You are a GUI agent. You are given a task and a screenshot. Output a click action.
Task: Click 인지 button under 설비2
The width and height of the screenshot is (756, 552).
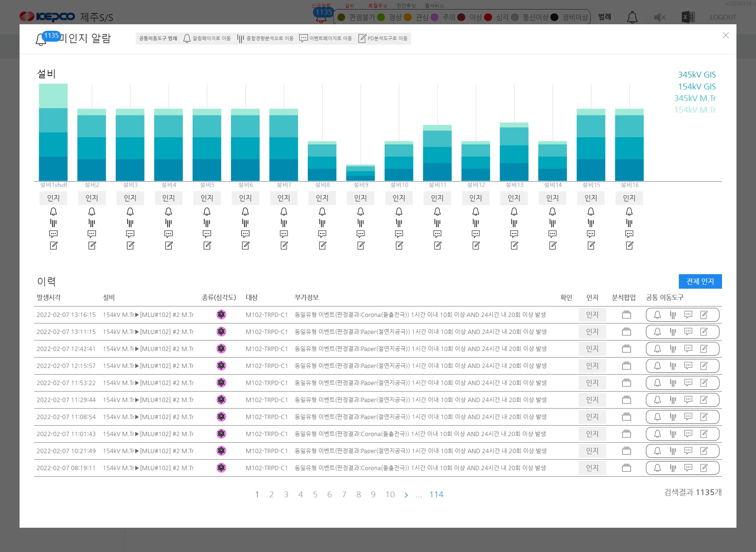point(92,198)
